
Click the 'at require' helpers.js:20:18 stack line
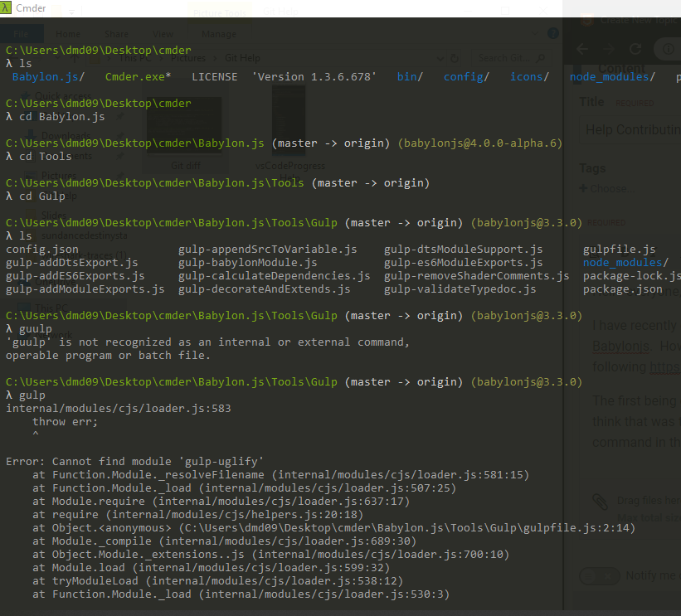pos(197,514)
